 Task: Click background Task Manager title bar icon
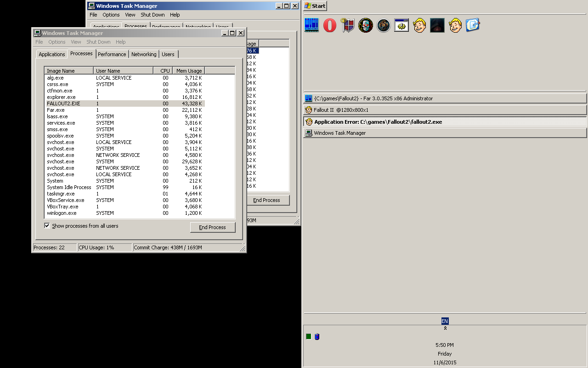(92, 6)
